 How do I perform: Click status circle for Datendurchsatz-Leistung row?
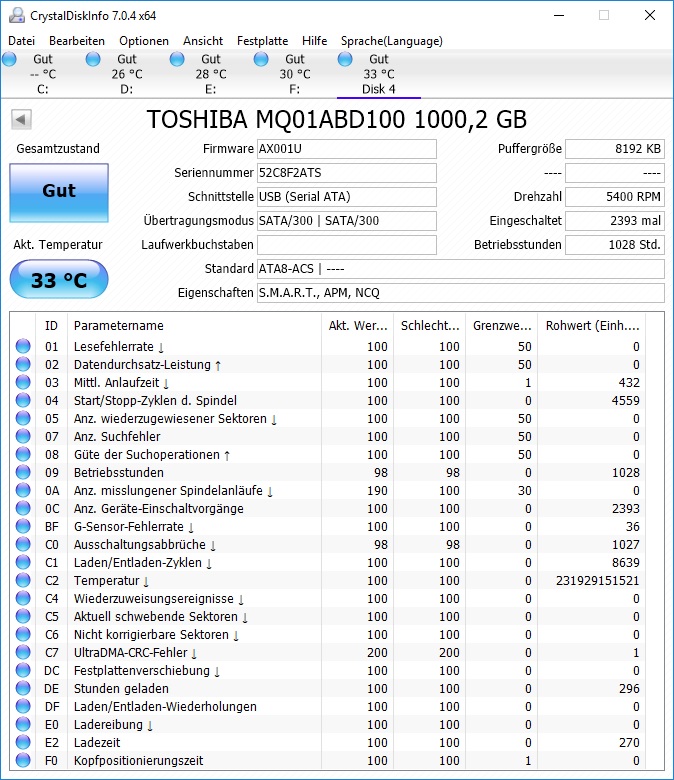[x=23, y=364]
